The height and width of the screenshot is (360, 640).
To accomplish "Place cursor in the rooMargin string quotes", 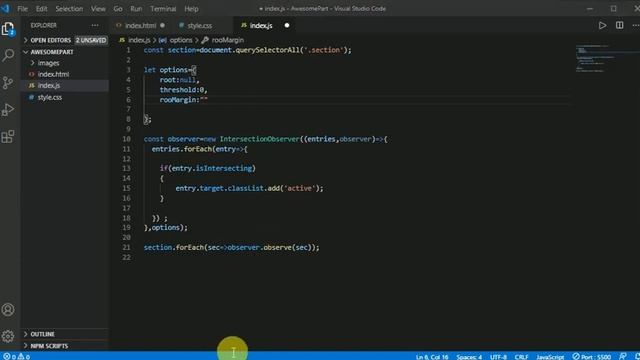I will click(204, 100).
